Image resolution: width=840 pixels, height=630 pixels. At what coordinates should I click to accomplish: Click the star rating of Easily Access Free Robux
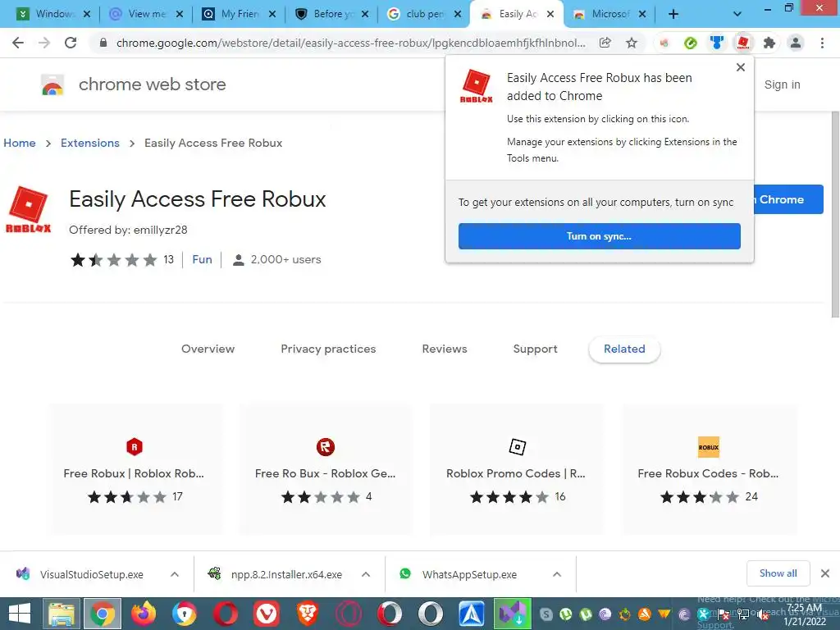pos(113,260)
